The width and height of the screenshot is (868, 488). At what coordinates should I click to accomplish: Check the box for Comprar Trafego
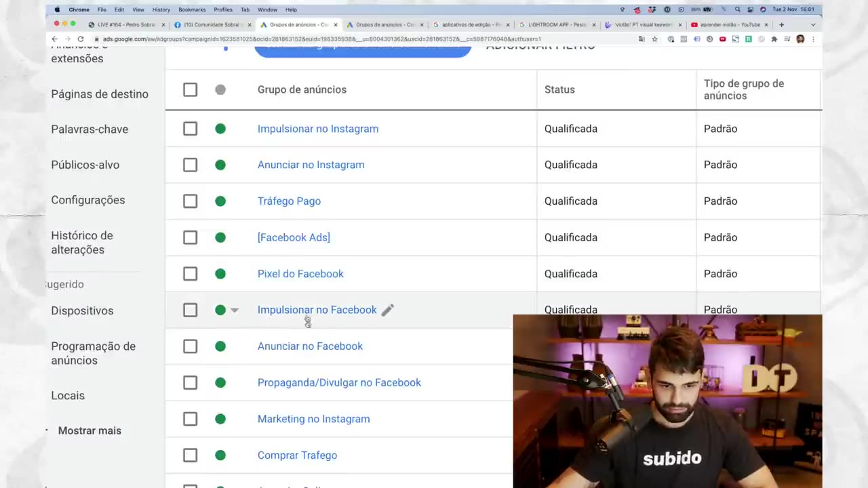pyautogui.click(x=190, y=455)
